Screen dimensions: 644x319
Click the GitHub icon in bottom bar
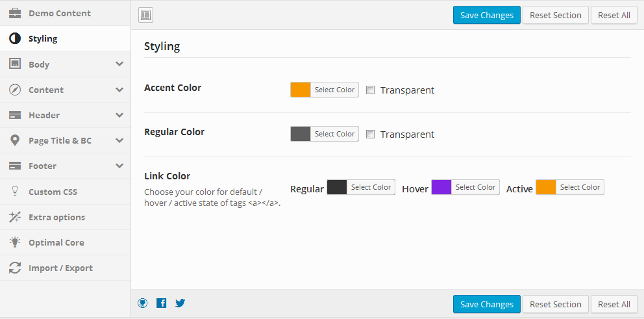[x=143, y=303]
